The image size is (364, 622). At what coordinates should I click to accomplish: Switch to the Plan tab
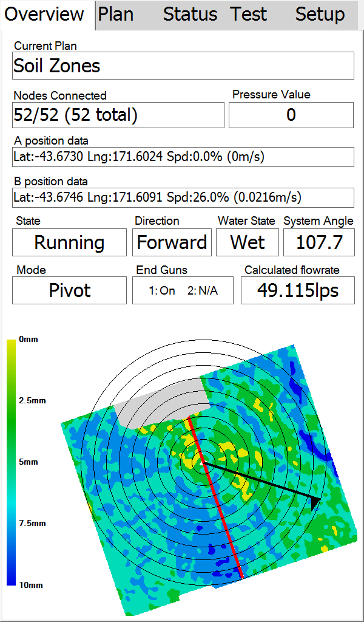(x=116, y=15)
